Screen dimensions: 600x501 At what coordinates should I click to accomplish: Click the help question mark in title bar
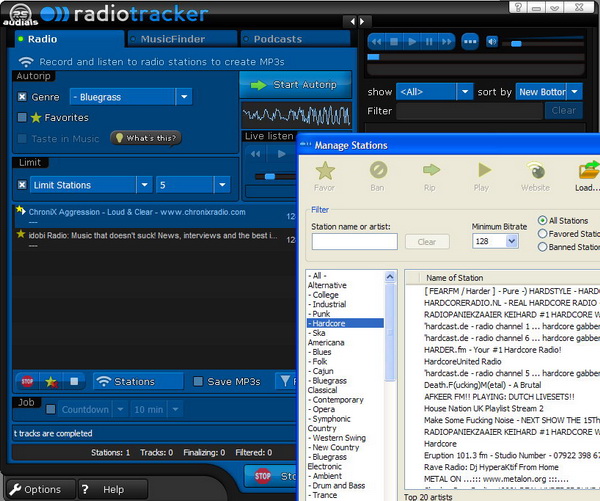pos(518,7)
